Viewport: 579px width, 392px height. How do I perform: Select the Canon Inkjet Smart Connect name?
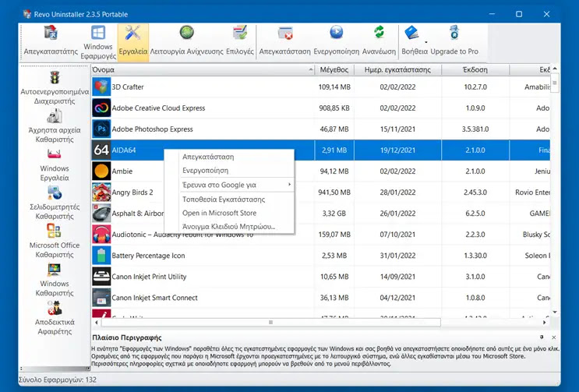click(x=155, y=298)
